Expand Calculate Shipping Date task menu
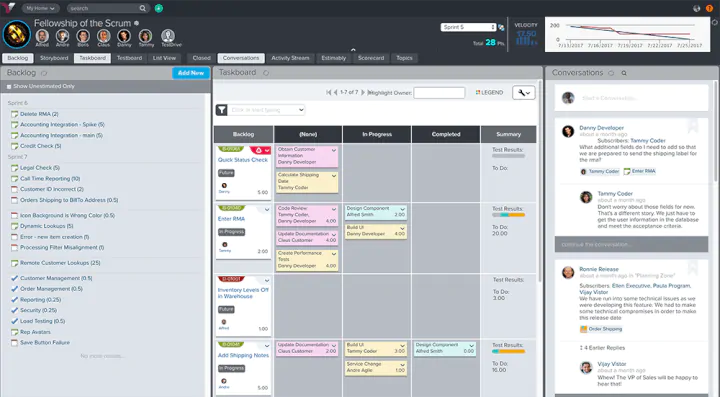Screen dimensions: 720x397 point(334,176)
